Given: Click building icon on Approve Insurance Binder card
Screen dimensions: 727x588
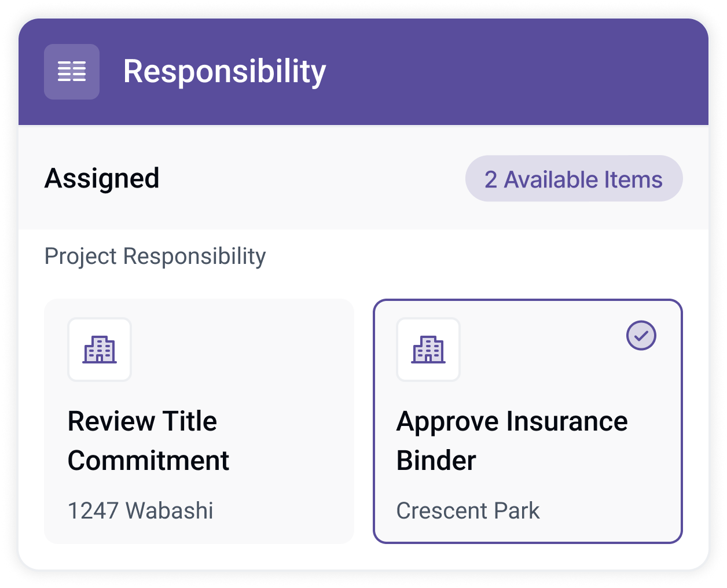Looking at the screenshot, I should click(428, 350).
